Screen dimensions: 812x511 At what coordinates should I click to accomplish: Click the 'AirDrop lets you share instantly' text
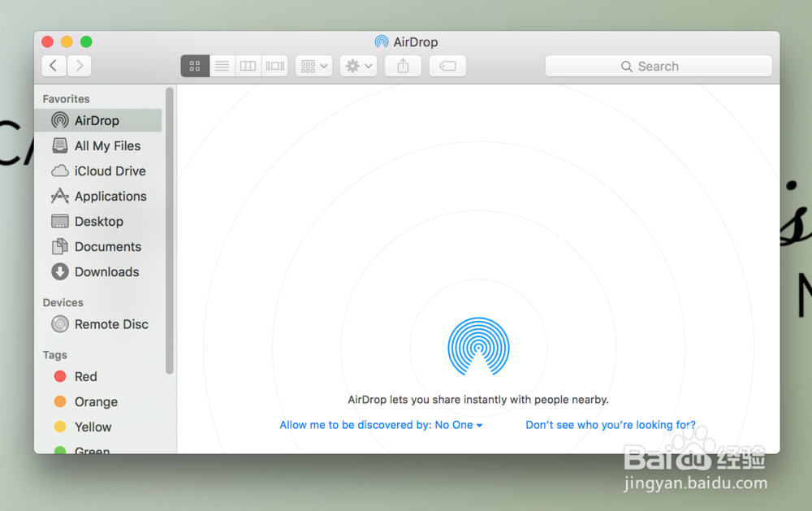[x=478, y=400]
